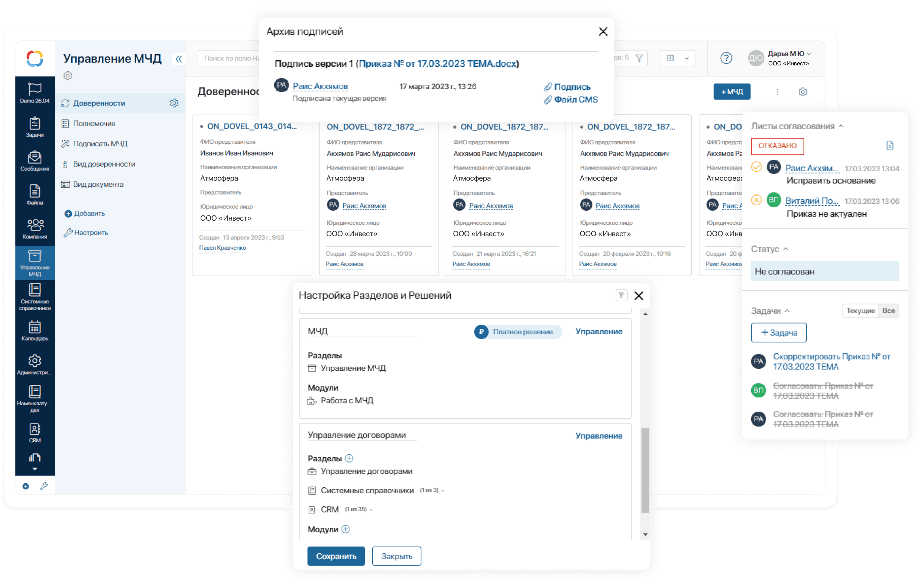Screen dimensions: 924x584
Task: Select Подписать МЧД in side menu
Action: point(100,144)
